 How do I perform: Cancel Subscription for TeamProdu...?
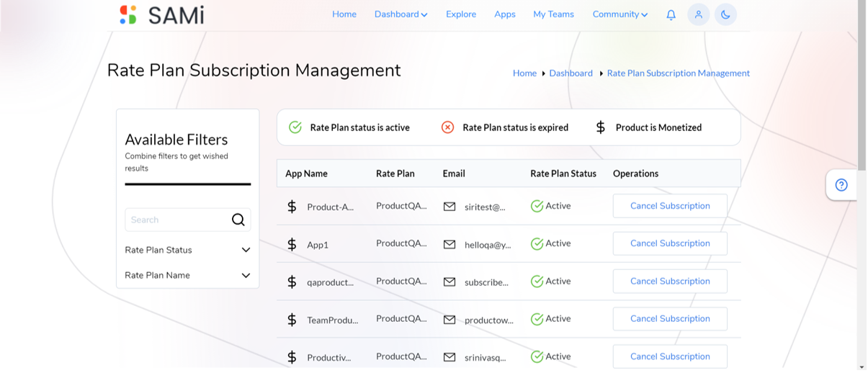tap(670, 318)
